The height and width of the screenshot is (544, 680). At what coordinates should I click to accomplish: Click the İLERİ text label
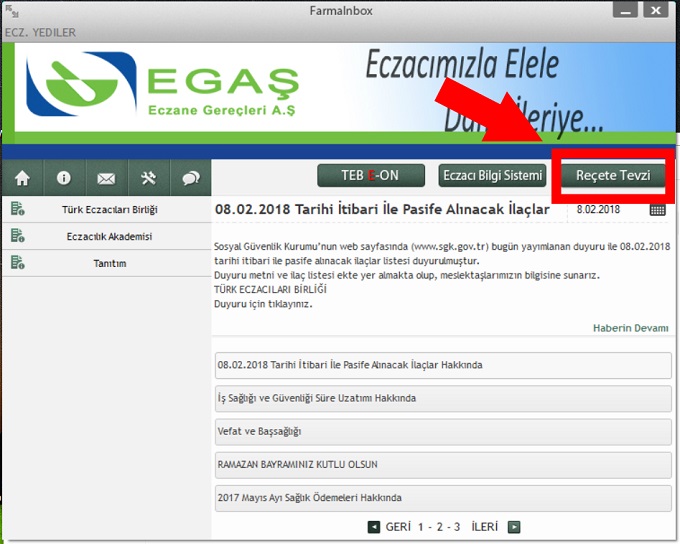tap(485, 527)
